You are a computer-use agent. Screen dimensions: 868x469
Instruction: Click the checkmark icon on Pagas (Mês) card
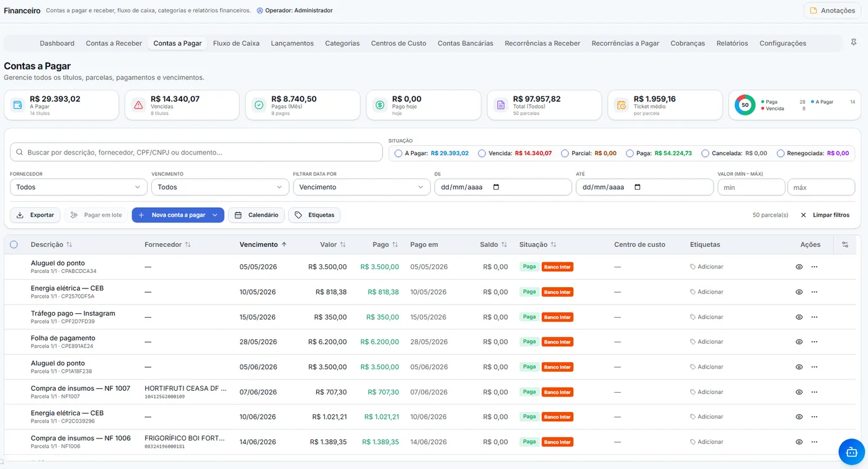point(259,105)
